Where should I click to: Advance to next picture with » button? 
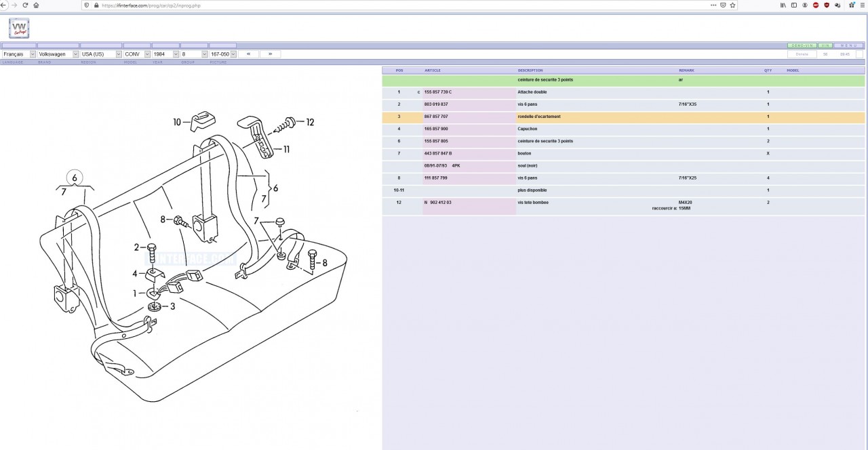(x=270, y=54)
